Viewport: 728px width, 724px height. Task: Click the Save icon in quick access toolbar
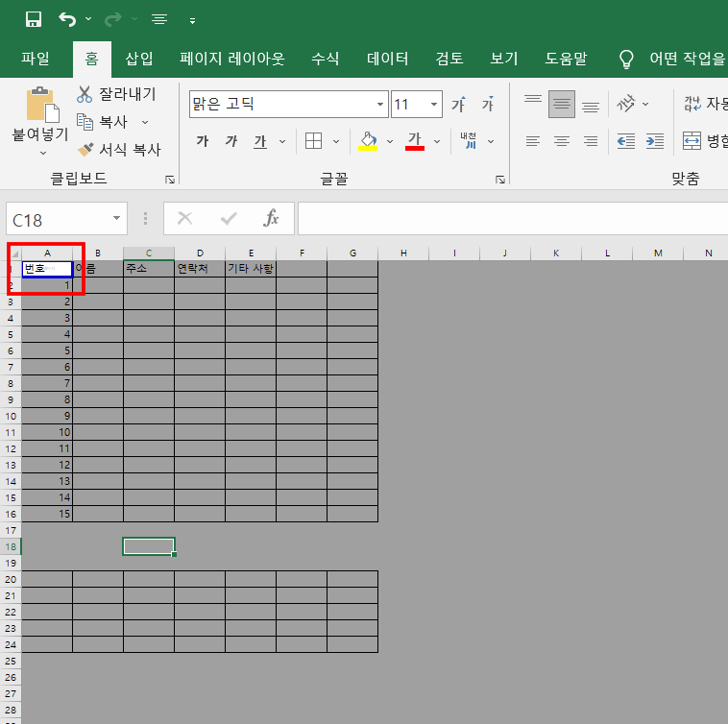34,19
